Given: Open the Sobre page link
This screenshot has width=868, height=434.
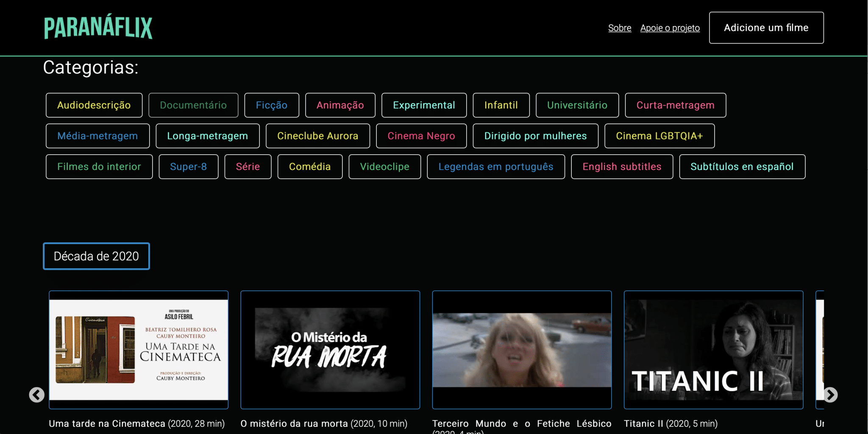Looking at the screenshot, I should [x=620, y=28].
